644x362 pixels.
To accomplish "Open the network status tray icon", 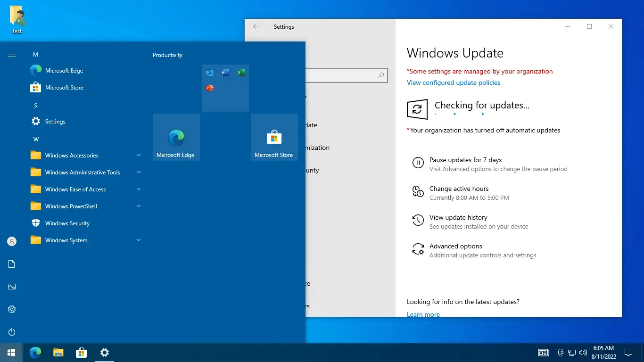I will coord(572,353).
